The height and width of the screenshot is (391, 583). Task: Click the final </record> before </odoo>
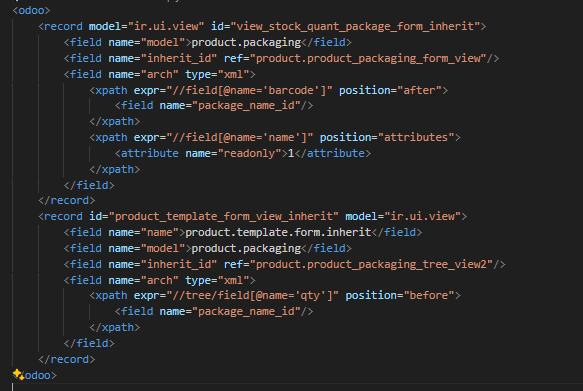tap(67, 359)
